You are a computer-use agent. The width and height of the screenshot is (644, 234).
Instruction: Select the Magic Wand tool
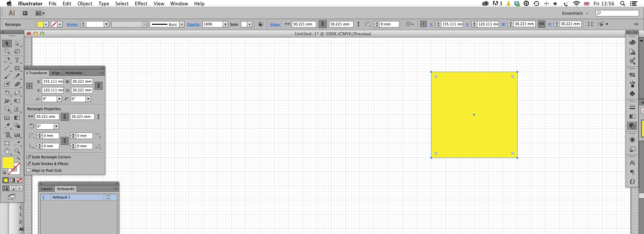tap(7, 52)
